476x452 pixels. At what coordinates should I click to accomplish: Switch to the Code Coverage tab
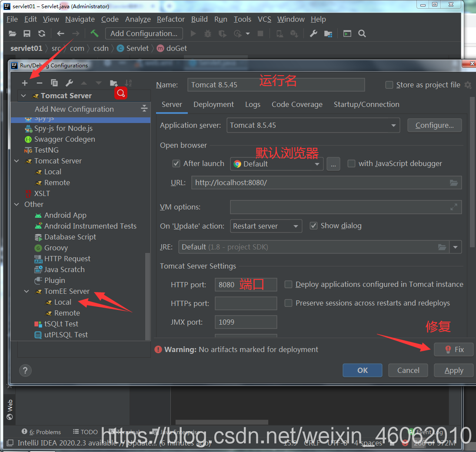[297, 104]
